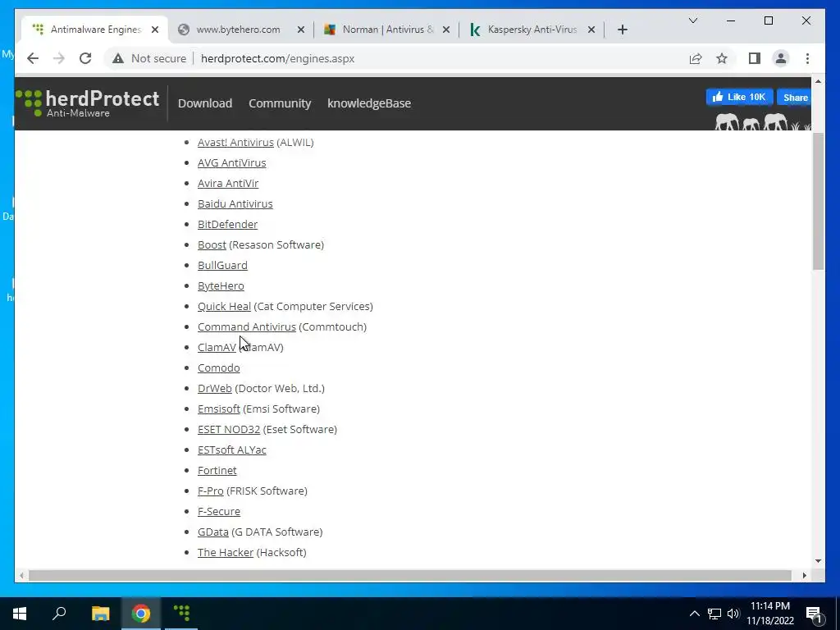Screen dimensions: 840x630
Task: Go back to the previous page
Action: 33,58
